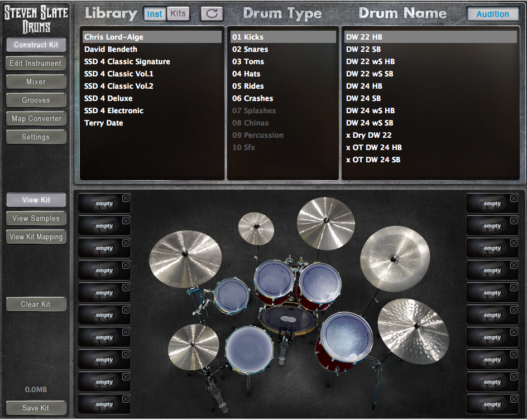Screen dimensions: 527x420
Task: Choose SSD 4 Classic Vol.2 library
Action: [152, 86]
